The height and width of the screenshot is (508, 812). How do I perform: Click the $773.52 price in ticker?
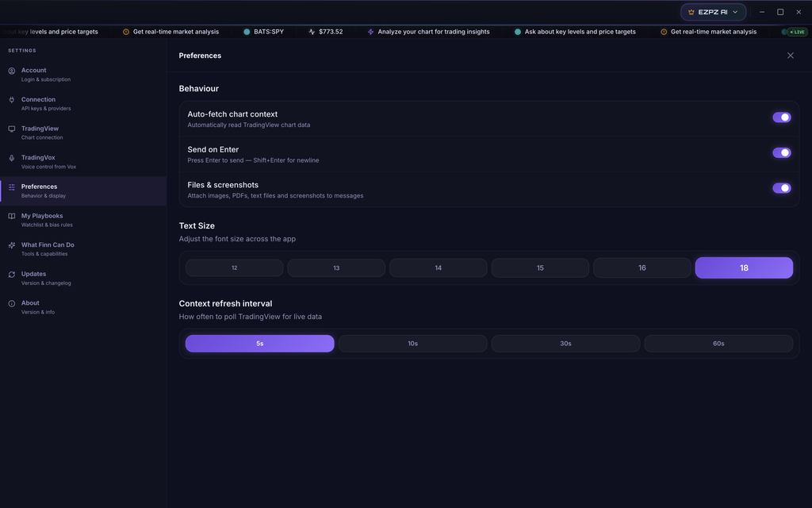click(331, 32)
